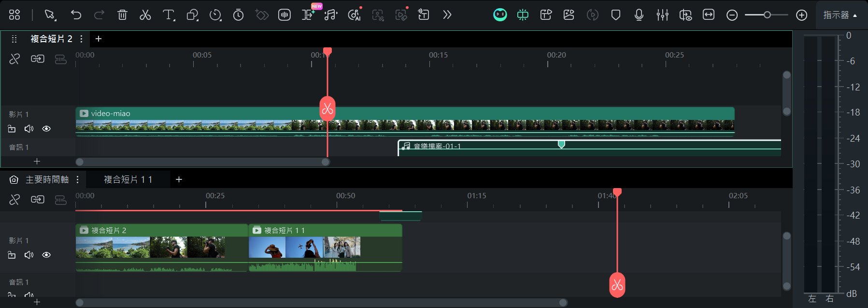Click the Delete trash can icon
The image size is (868, 308).
[122, 15]
